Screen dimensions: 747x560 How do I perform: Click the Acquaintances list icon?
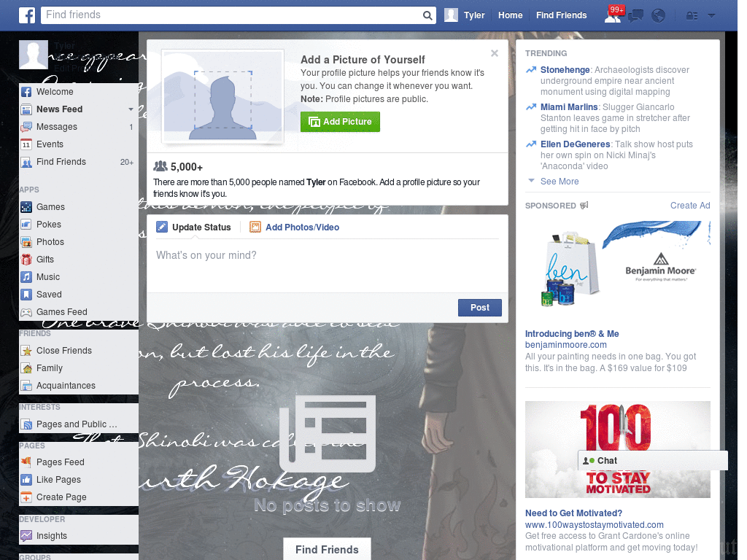[x=26, y=386]
